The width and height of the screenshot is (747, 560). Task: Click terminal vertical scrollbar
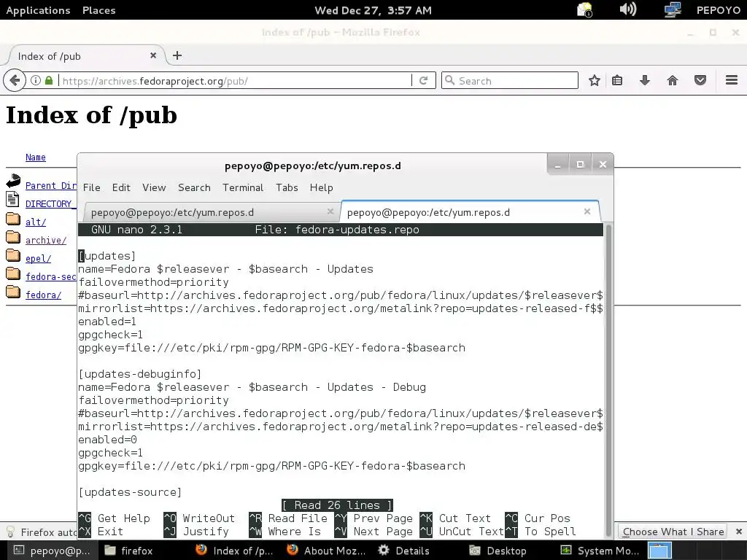pyautogui.click(x=608, y=379)
